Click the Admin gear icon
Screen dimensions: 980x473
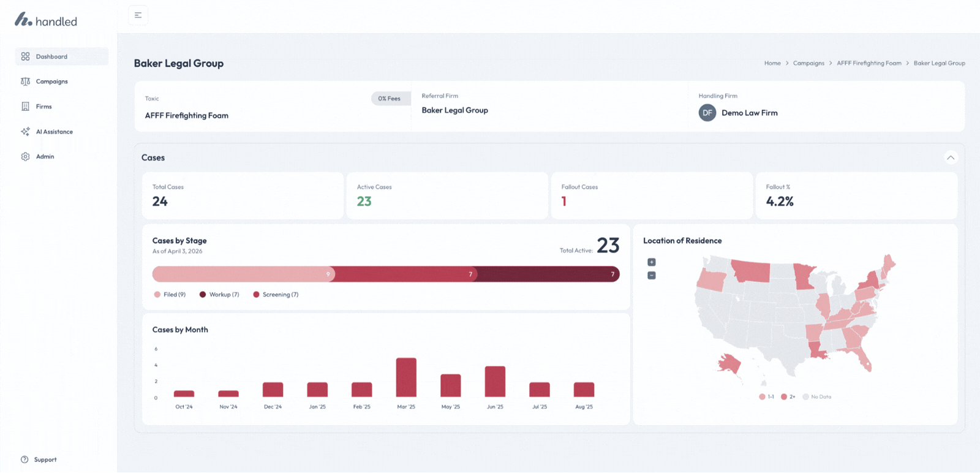click(x=25, y=157)
